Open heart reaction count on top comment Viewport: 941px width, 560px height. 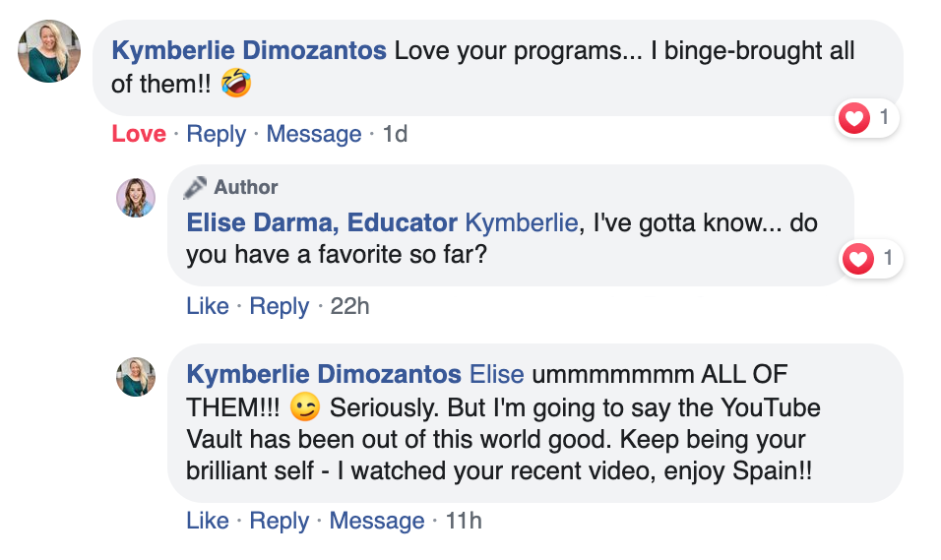pyautogui.click(x=867, y=119)
